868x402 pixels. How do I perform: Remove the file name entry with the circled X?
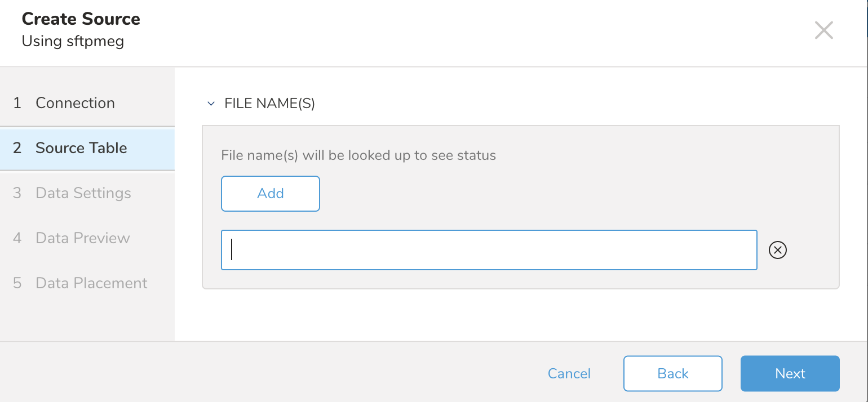click(x=778, y=250)
